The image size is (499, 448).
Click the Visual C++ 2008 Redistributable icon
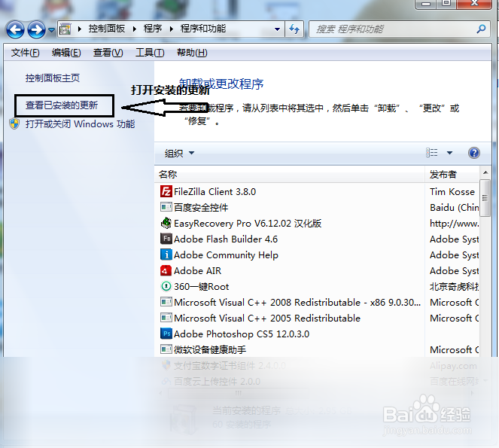pyautogui.click(x=166, y=302)
